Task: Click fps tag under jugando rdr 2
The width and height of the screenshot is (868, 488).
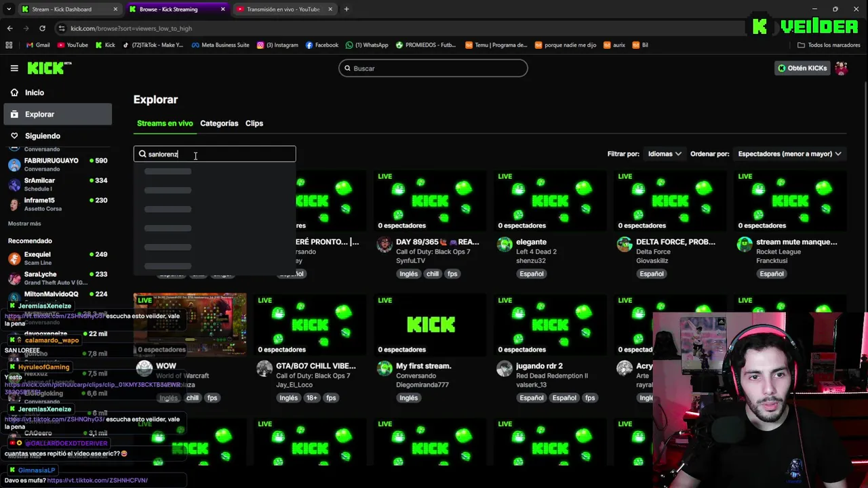Action: 590,398
